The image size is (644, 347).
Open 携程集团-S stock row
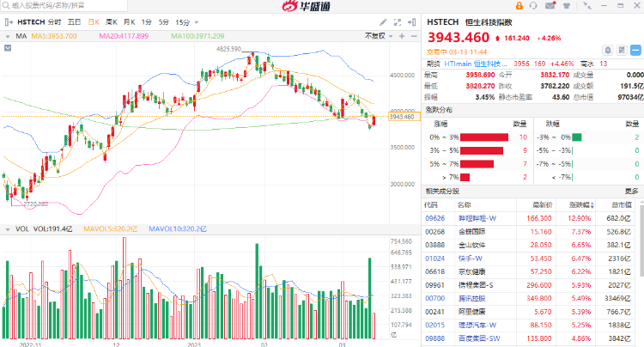(529, 285)
